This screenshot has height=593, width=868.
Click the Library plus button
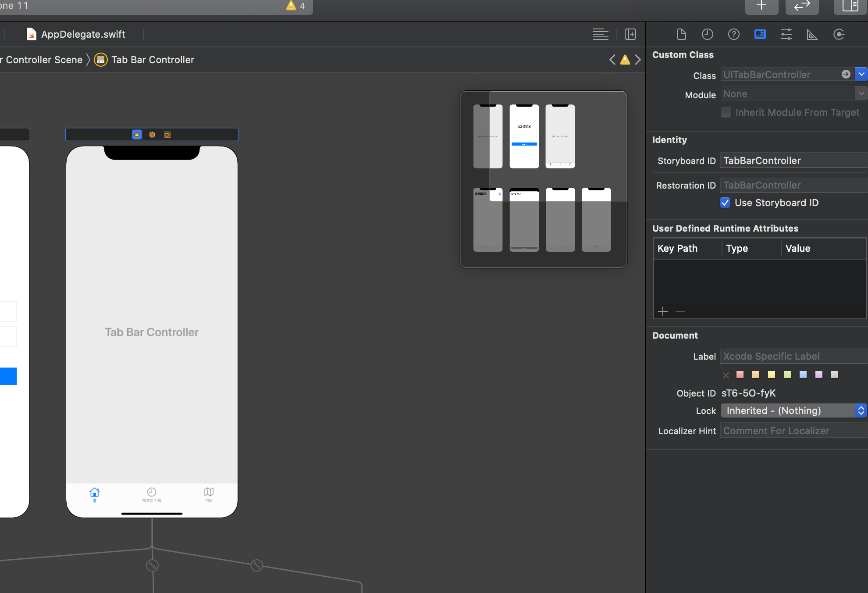click(761, 6)
